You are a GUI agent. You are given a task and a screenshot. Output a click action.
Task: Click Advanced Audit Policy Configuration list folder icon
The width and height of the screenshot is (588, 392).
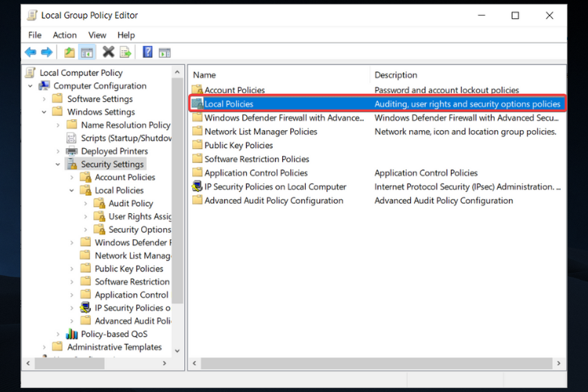point(198,200)
